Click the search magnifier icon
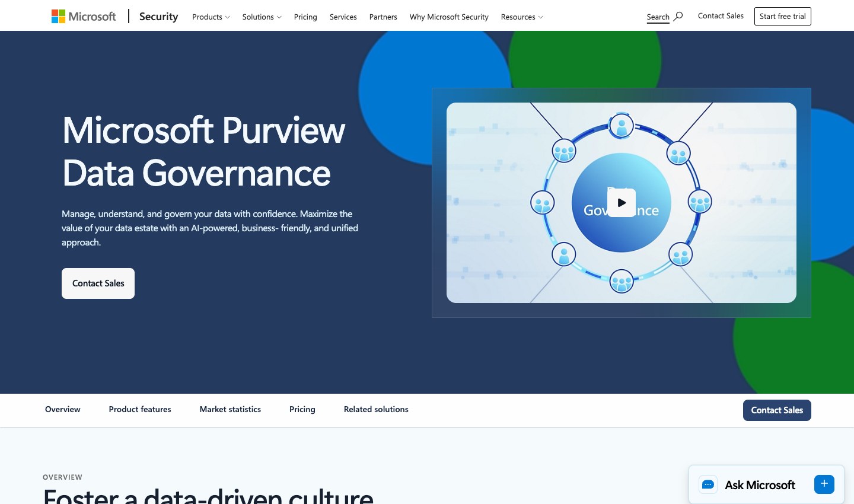Image resolution: width=854 pixels, height=504 pixels. tap(678, 17)
